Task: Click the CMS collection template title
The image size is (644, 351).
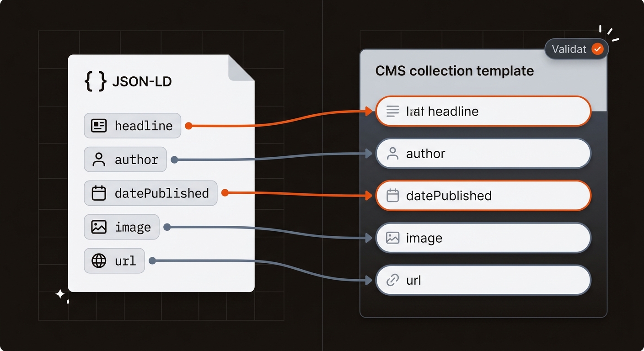Action: 455,71
